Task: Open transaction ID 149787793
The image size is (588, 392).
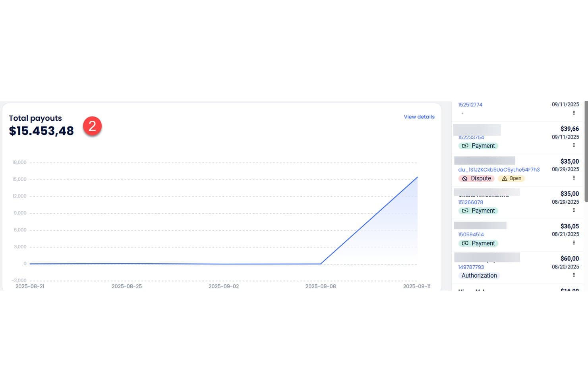Action: pos(471,267)
